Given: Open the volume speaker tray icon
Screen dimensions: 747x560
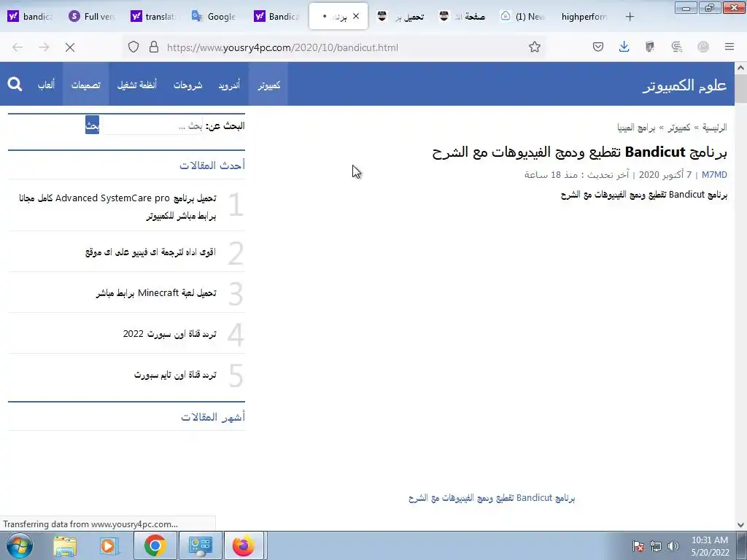Looking at the screenshot, I should pyautogui.click(x=673, y=546).
